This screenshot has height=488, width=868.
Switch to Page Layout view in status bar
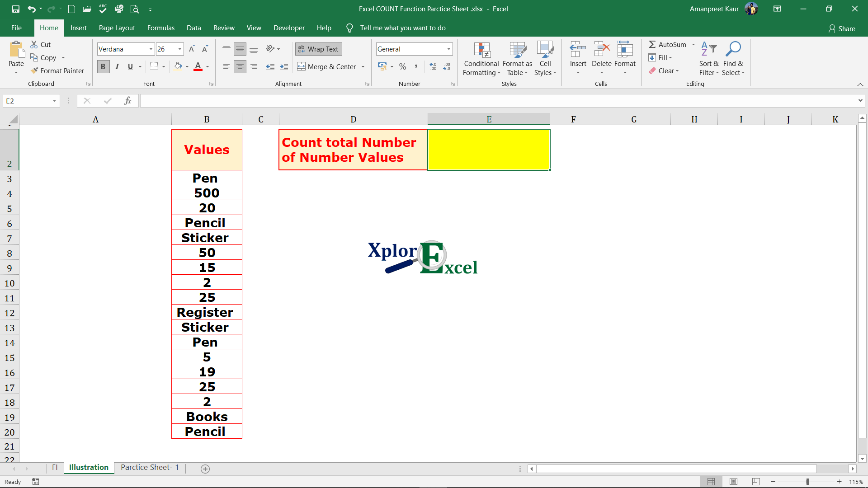pyautogui.click(x=734, y=482)
